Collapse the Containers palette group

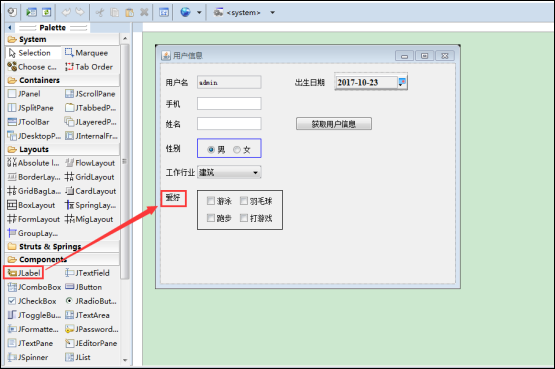point(63,80)
